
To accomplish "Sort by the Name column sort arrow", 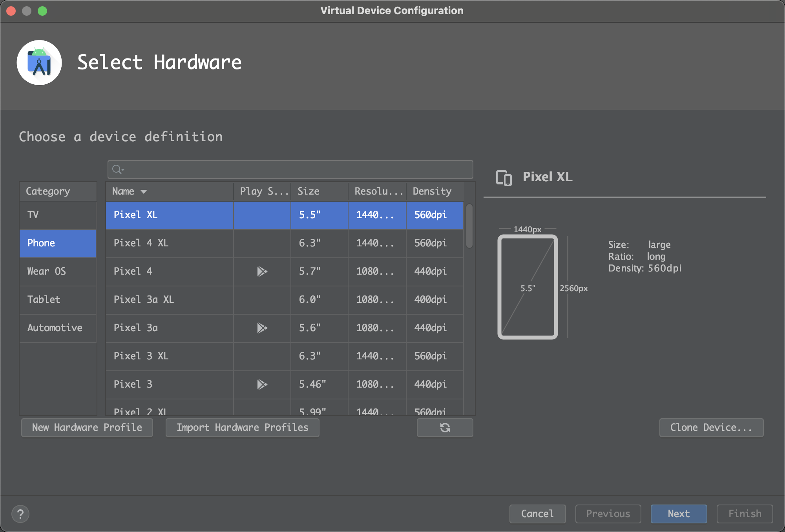I will (144, 191).
